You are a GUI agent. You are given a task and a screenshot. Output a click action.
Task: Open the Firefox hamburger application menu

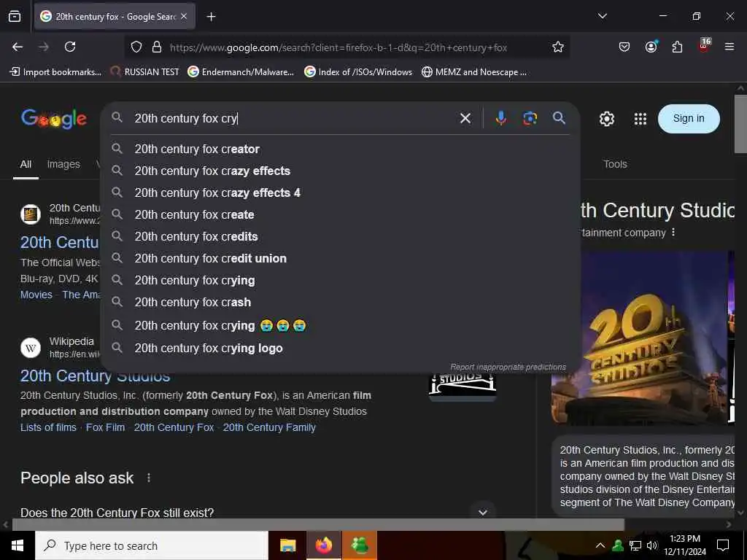(729, 47)
